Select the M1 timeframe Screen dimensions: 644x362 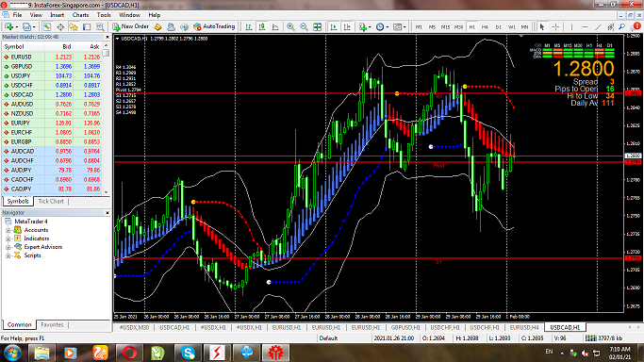419,27
